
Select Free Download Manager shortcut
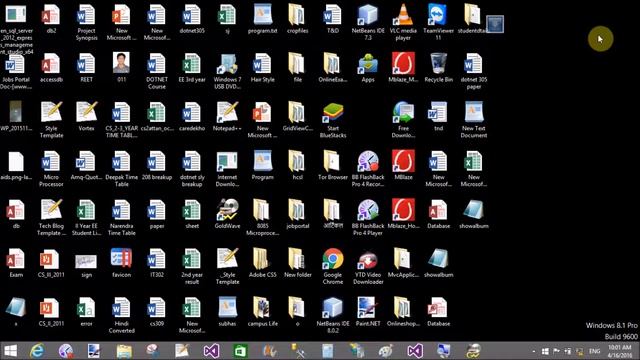click(x=403, y=120)
